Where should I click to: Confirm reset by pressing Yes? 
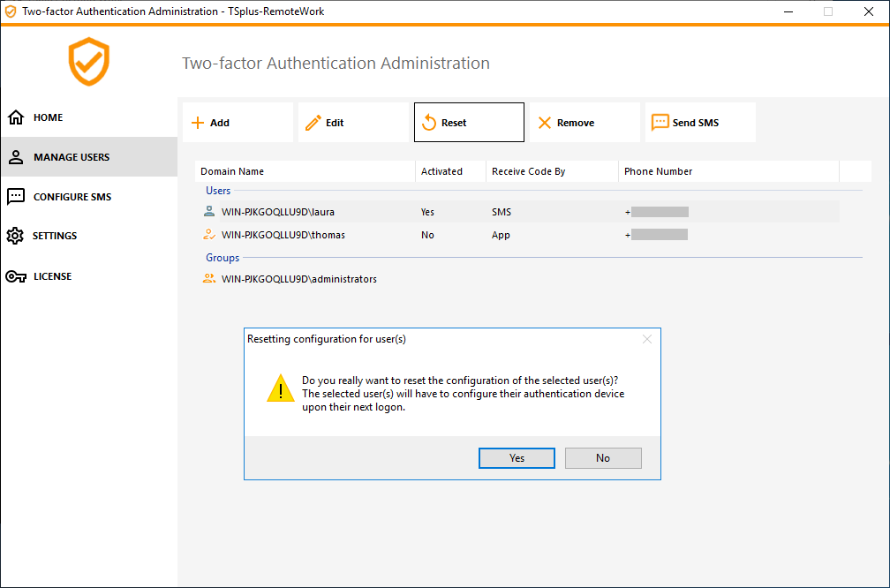point(517,458)
